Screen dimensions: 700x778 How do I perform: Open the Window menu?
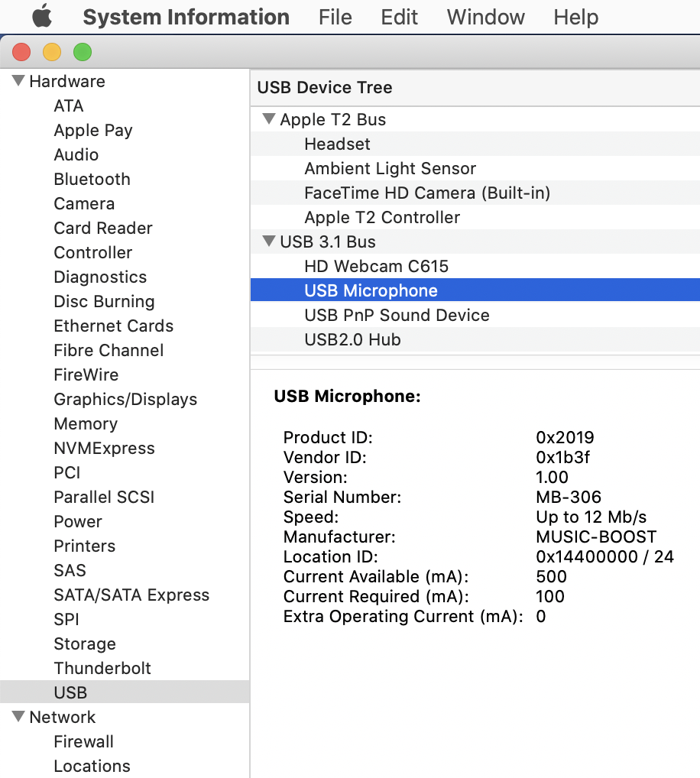coord(485,17)
